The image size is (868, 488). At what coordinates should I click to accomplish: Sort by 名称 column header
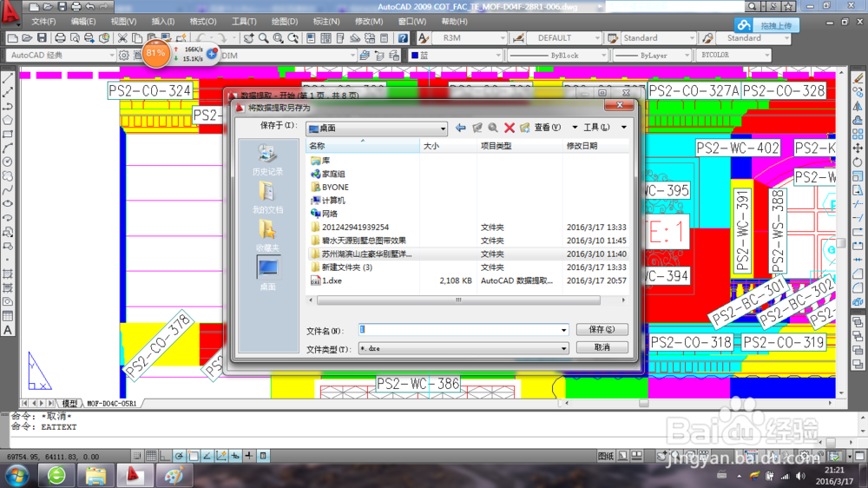[363, 146]
